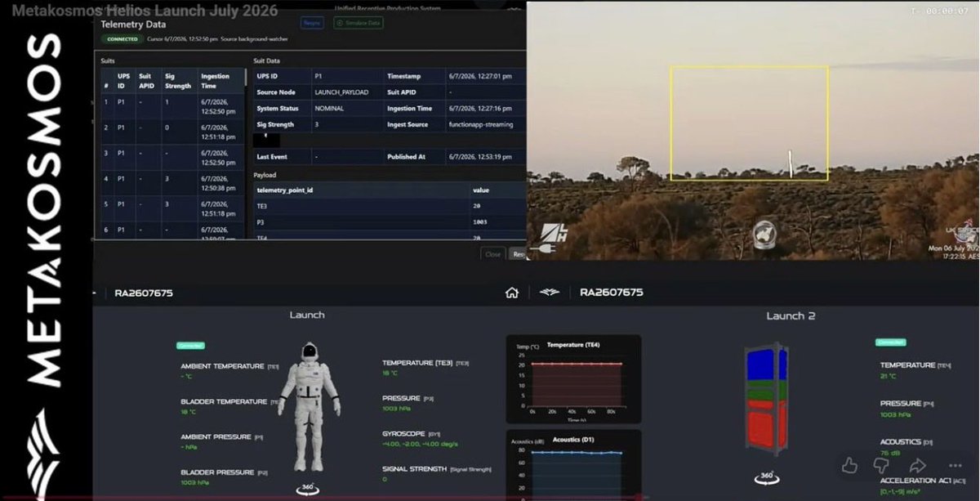This screenshot has height=501, width=980.
Task: Select suit row 4 ingested at 12:50:38 pm
Action: pyautogui.click(x=171, y=183)
